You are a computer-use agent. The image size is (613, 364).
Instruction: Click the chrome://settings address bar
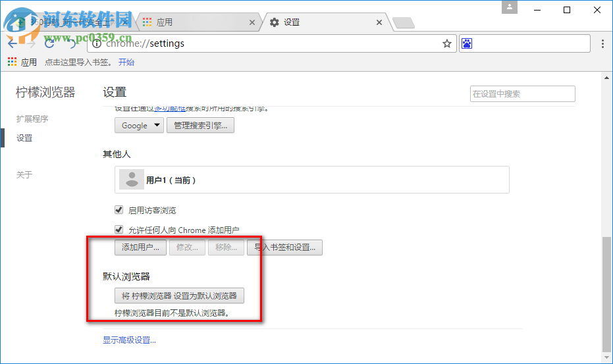click(272, 43)
